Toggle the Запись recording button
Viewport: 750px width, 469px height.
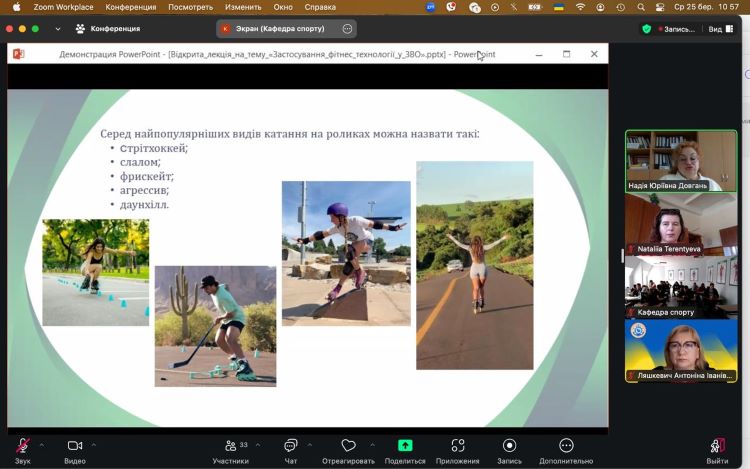pyautogui.click(x=509, y=446)
